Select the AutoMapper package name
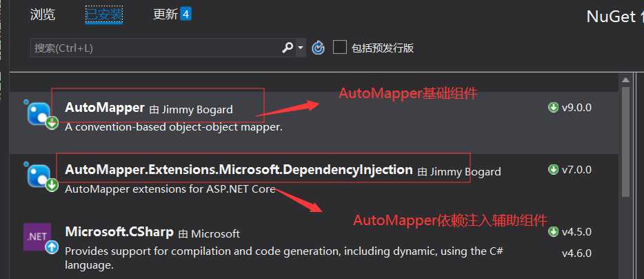 pyautogui.click(x=105, y=108)
